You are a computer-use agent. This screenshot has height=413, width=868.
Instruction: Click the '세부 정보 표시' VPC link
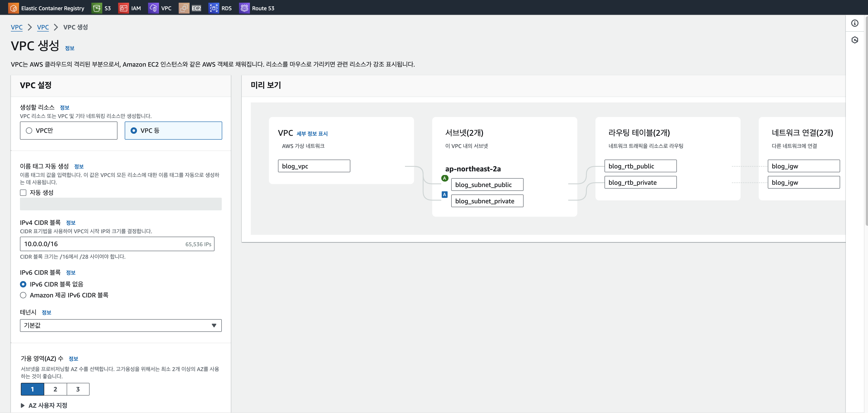tap(312, 134)
